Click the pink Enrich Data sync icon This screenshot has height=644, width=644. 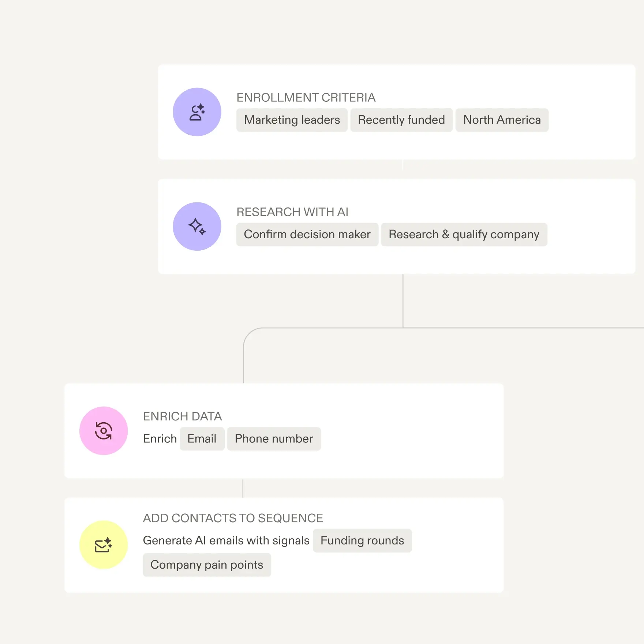click(x=104, y=431)
